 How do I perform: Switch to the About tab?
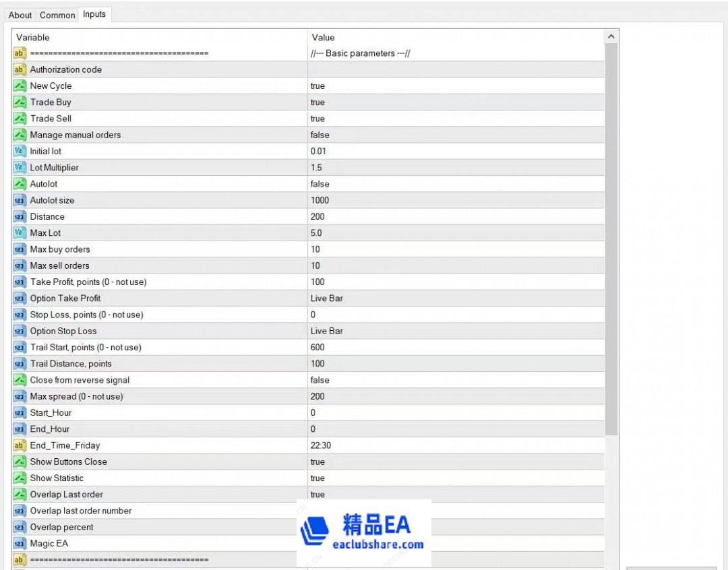[x=20, y=15]
